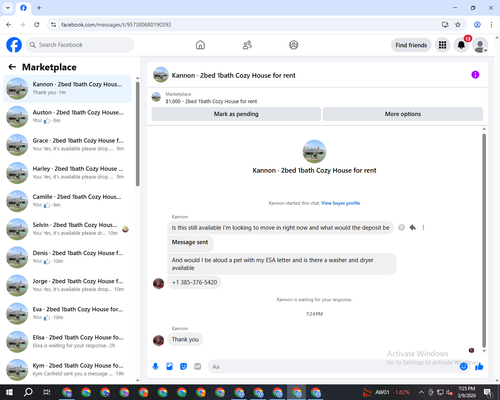Image resolution: width=500 pixels, height=400 pixels.
Task: Open Windows taskbar search
Action: click(x=28, y=392)
